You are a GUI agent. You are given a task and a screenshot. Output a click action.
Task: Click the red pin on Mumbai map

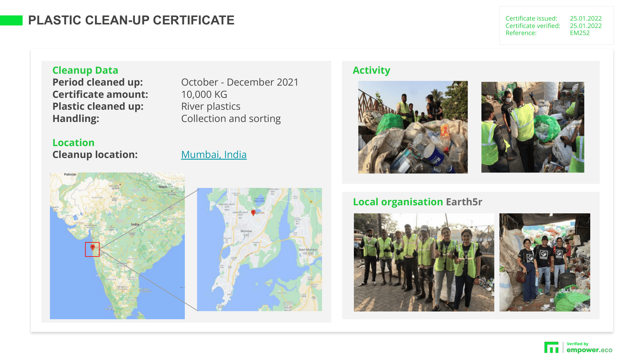point(253,212)
